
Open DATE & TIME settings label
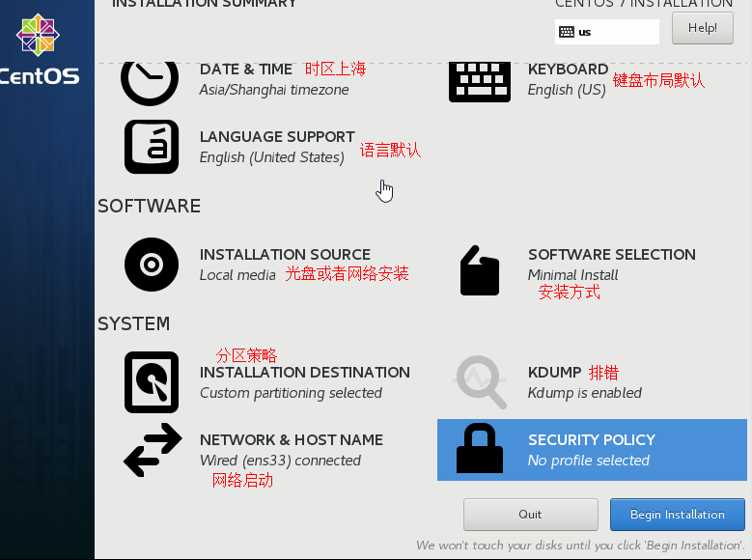tap(246, 70)
